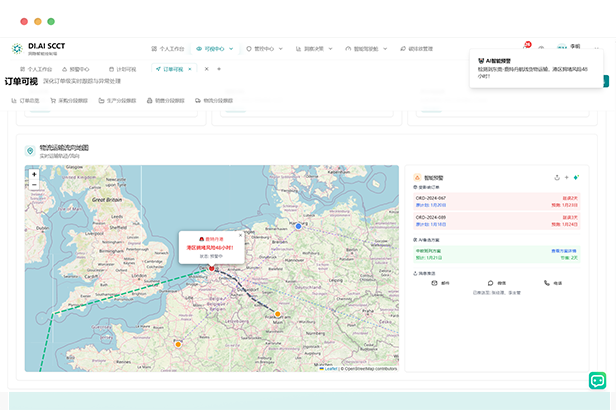This screenshot has width=616, height=410.
Task: Click the teal button behind the toast's right edge
Action: tap(606, 81)
